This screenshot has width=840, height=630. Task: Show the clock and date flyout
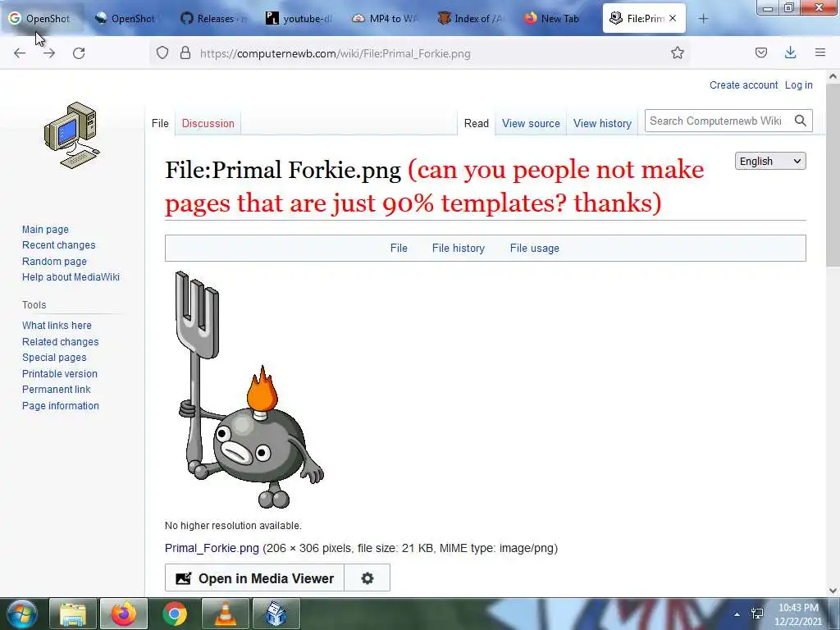pos(797,614)
